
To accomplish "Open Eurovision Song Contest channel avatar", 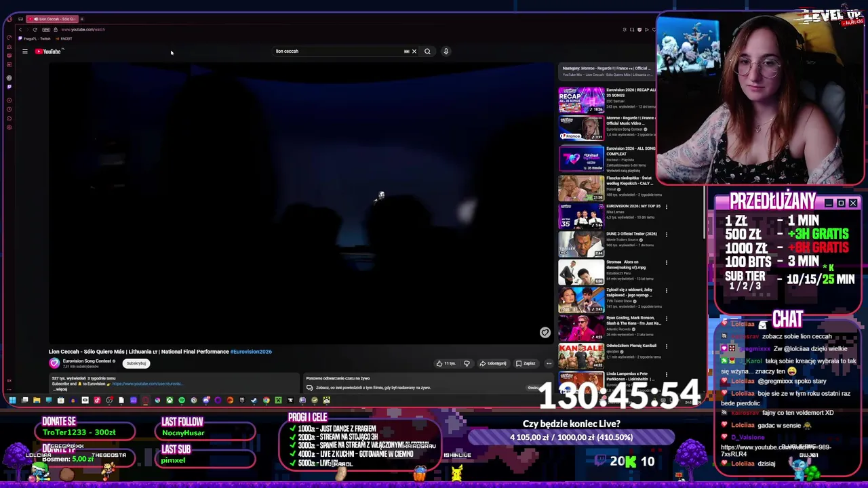I will pos(54,363).
